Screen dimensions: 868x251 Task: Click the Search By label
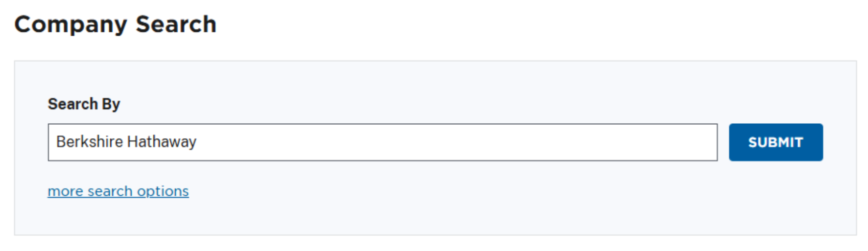coord(84,104)
